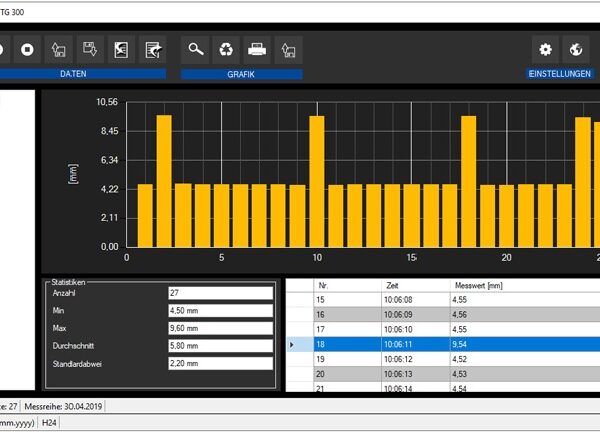
Task: Click time cell 10:06:08
Action: tap(416, 300)
